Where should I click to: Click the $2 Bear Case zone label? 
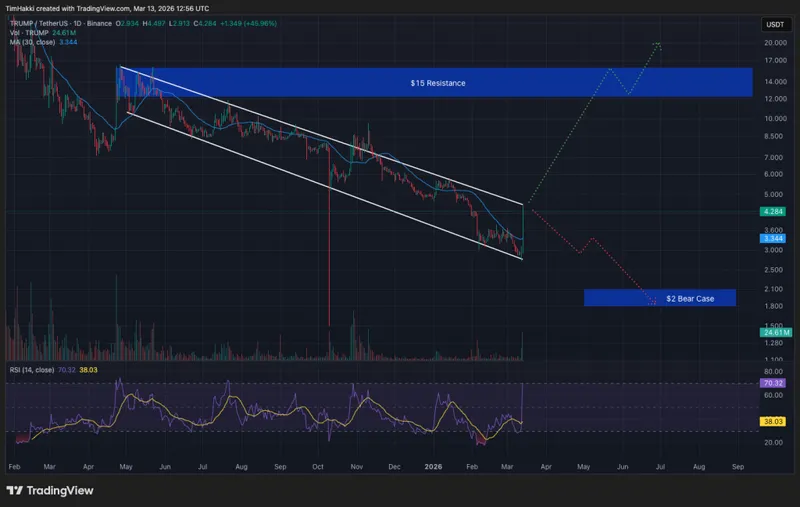(x=690, y=299)
